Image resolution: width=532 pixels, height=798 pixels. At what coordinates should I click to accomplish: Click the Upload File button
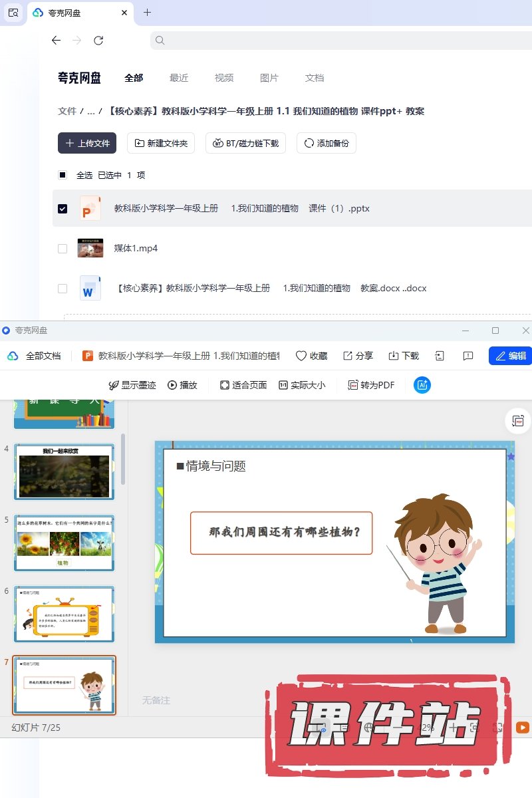(x=87, y=143)
